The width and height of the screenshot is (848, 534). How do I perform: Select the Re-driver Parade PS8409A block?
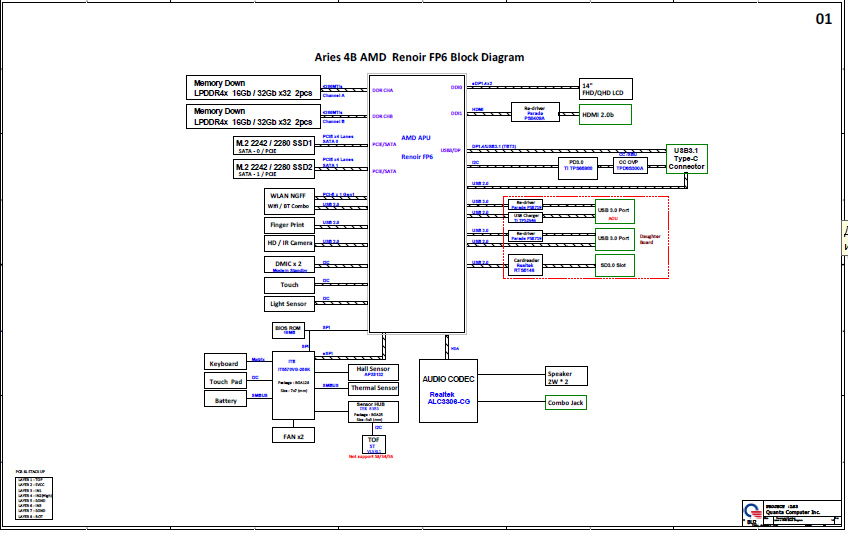(x=535, y=113)
